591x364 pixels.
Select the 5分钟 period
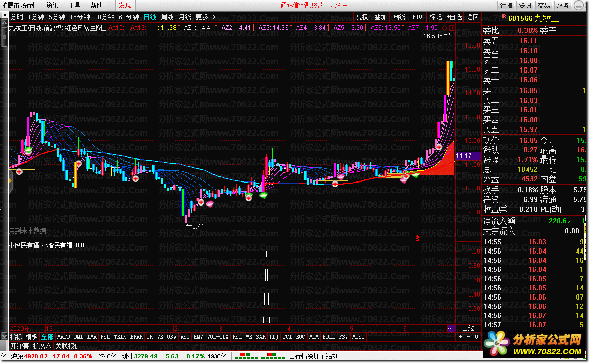[x=57, y=17]
